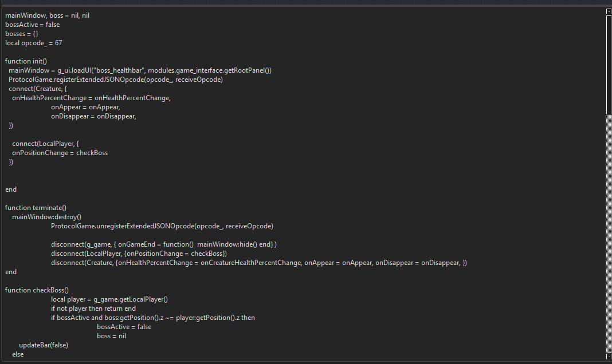Click the registerExtendedJSONOpcode line
The width and height of the screenshot is (612, 364).
point(115,80)
